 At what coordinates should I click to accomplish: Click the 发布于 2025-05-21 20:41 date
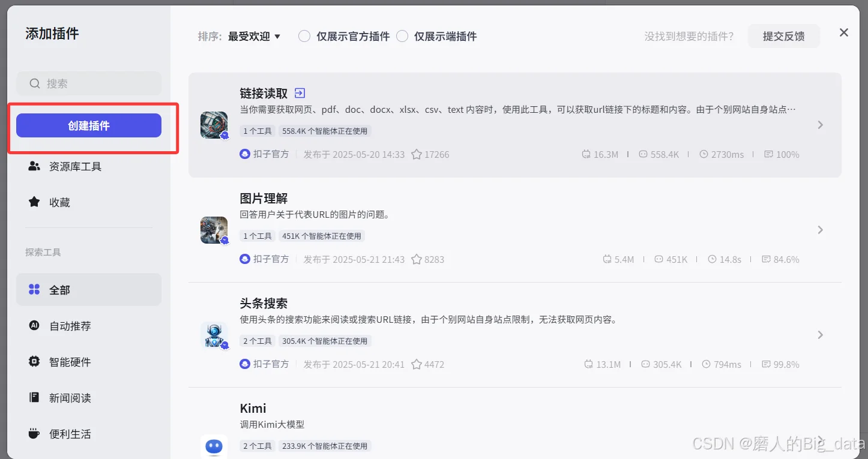[354, 364]
